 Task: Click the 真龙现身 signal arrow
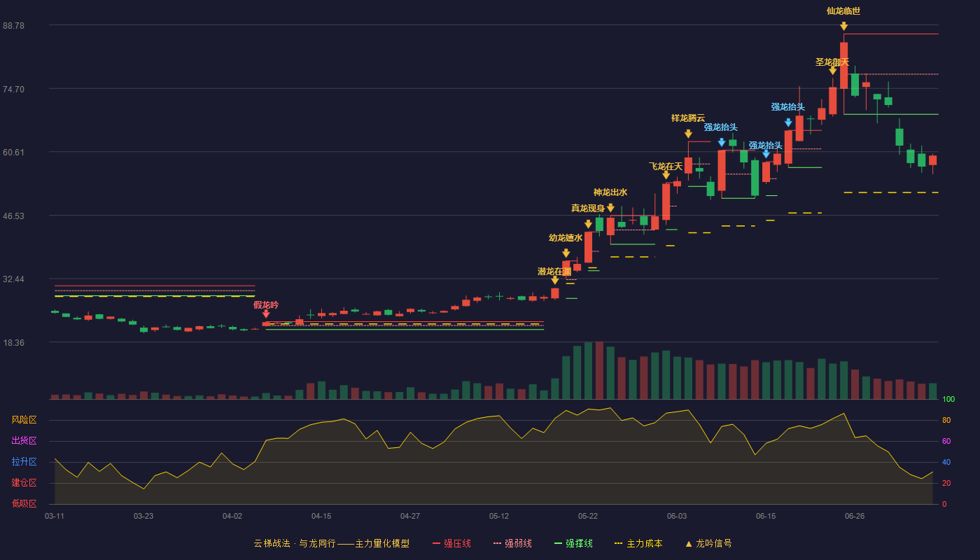point(589,224)
